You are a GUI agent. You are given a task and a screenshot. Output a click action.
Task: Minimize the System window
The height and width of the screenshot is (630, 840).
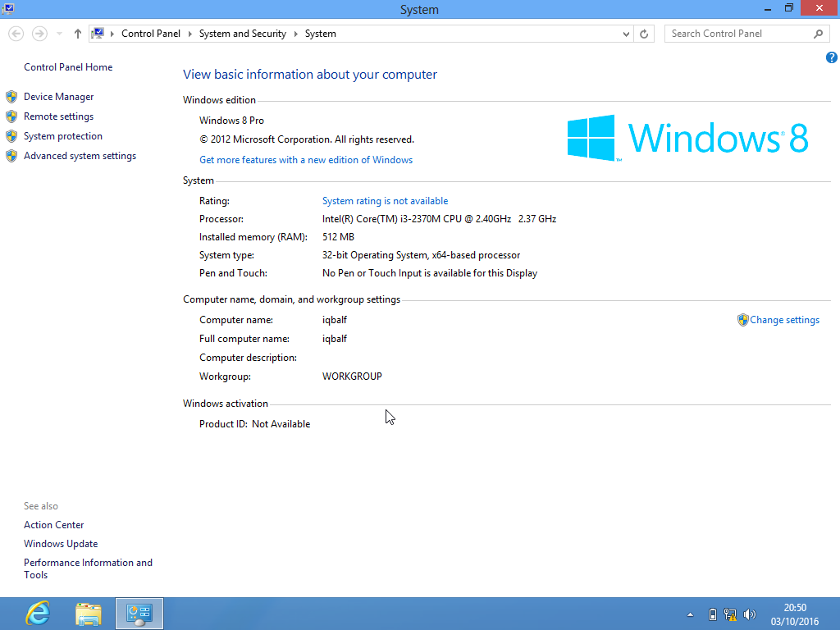767,8
